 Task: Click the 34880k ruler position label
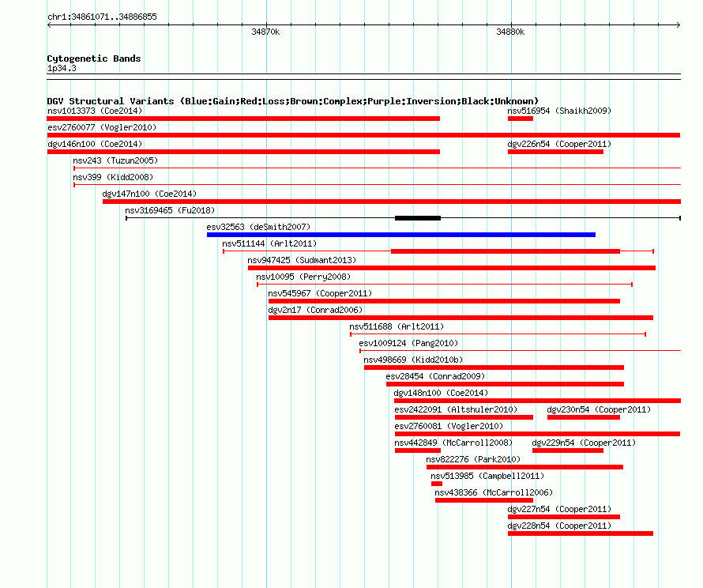pyautogui.click(x=510, y=32)
